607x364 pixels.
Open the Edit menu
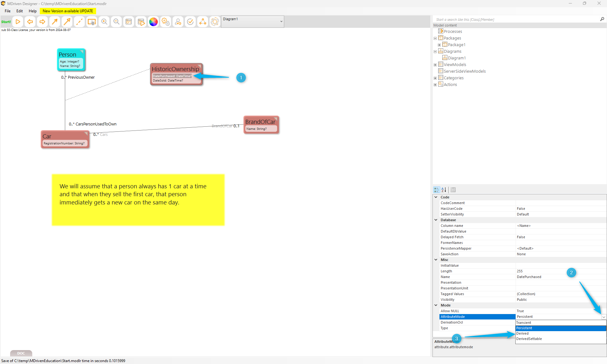coord(20,11)
